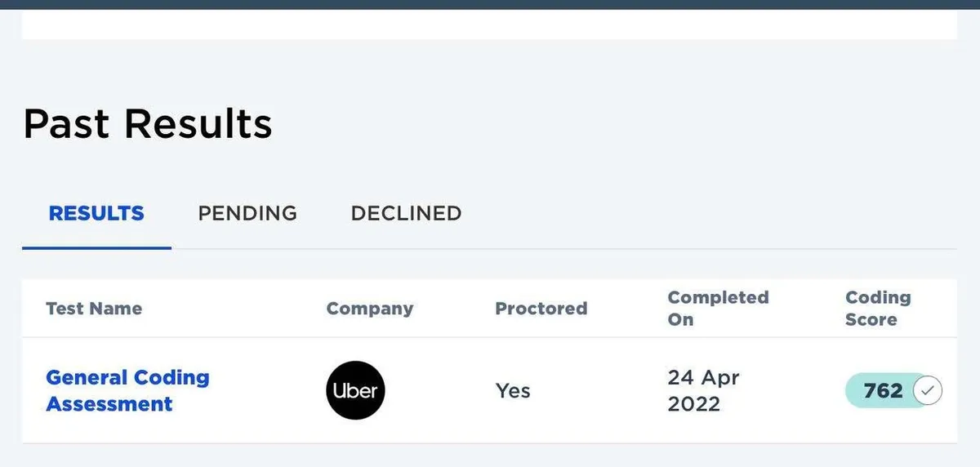The height and width of the screenshot is (467, 980).
Task: Click the checkmark icon beside the score
Action: 926,391
